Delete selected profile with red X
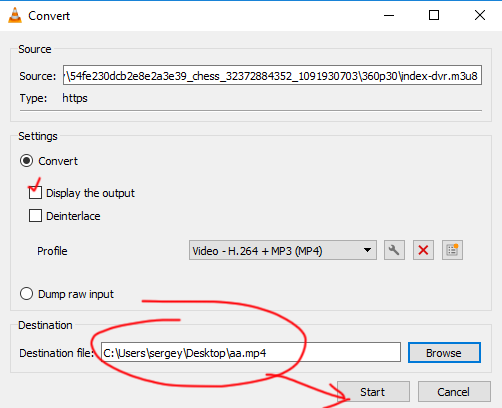 tap(423, 250)
